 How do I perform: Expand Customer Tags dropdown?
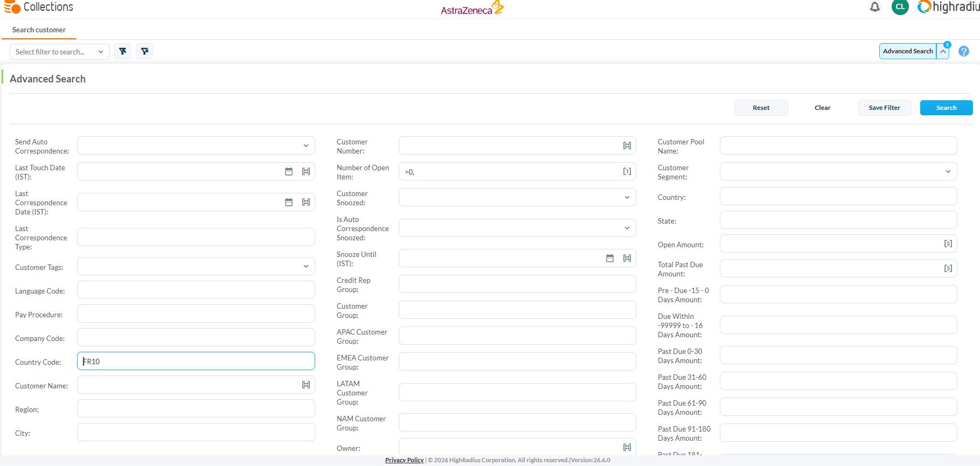[306, 266]
